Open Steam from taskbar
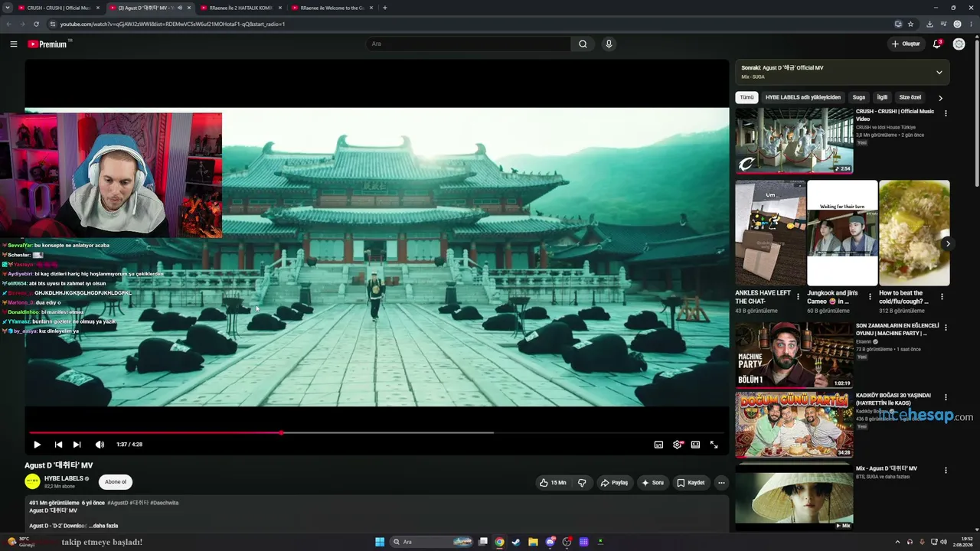Screen dimensions: 980x551 coord(516,542)
